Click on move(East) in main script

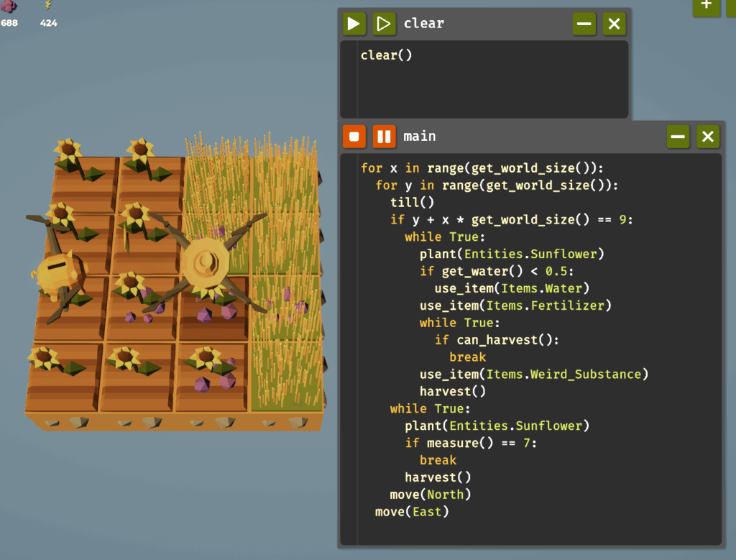(x=411, y=512)
